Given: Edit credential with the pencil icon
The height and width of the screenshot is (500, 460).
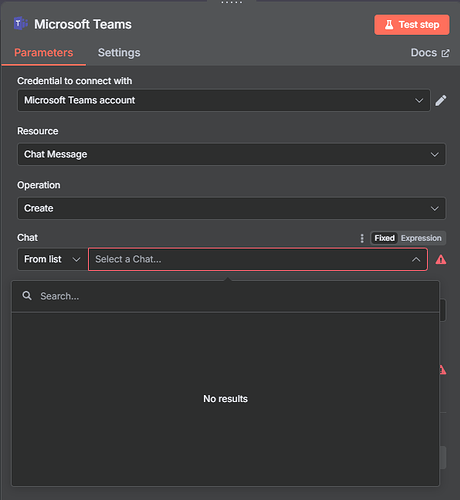Looking at the screenshot, I should [x=441, y=100].
